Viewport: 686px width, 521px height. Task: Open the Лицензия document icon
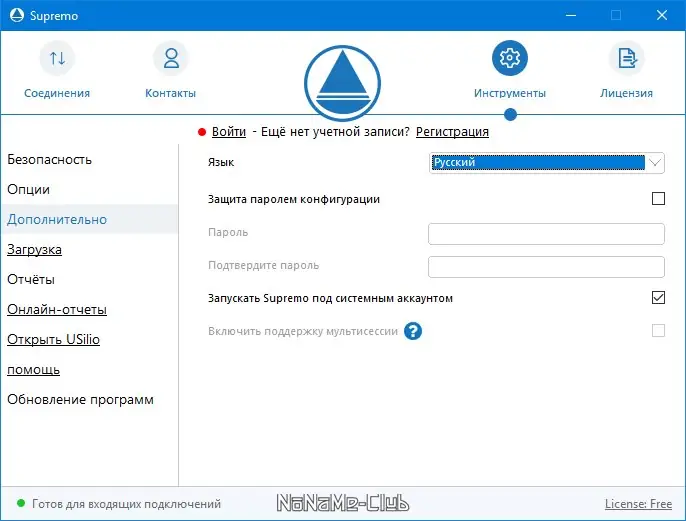point(627,58)
